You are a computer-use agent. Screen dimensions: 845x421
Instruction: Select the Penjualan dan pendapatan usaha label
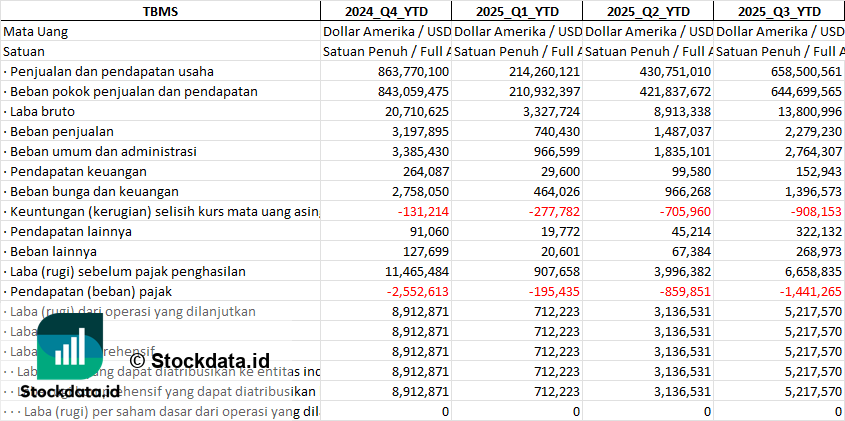tap(109, 72)
